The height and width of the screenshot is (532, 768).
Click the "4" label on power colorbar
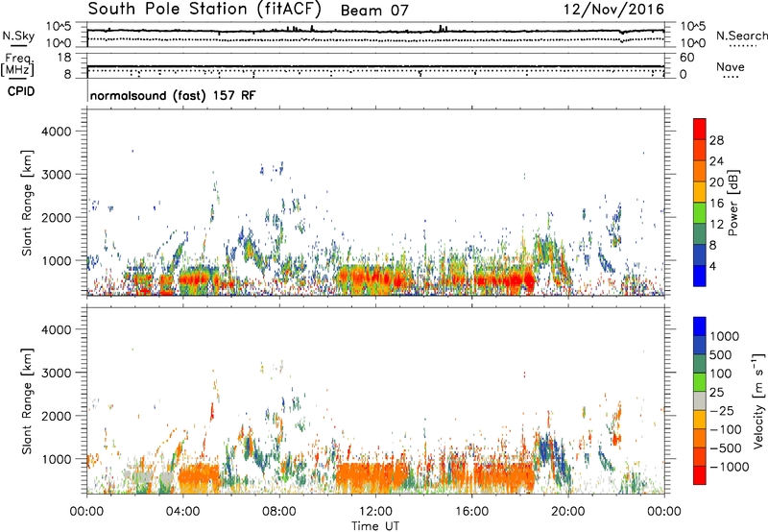pyautogui.click(x=713, y=267)
